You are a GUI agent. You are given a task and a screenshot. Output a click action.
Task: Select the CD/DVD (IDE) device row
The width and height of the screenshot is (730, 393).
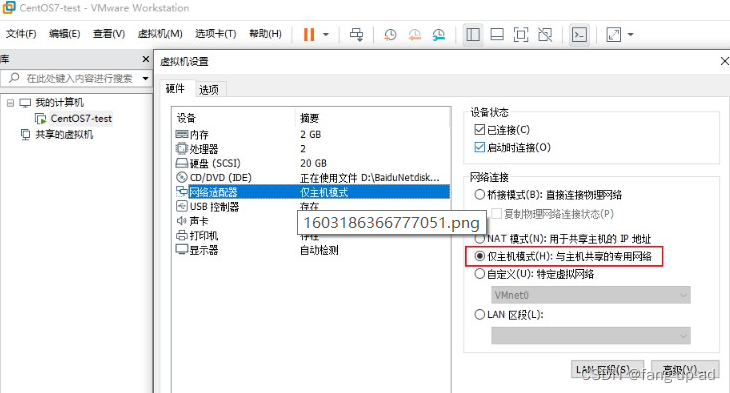click(312, 178)
